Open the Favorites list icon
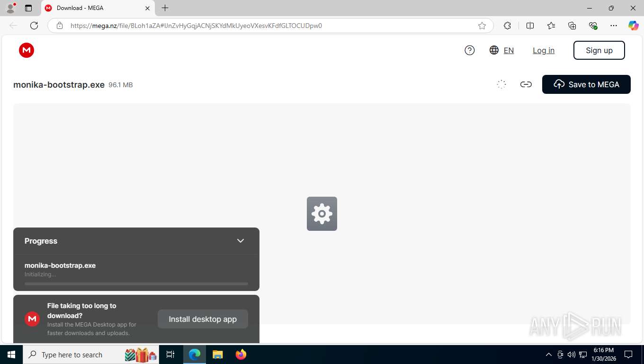Image resolution: width=644 pixels, height=364 pixels. (x=551, y=26)
